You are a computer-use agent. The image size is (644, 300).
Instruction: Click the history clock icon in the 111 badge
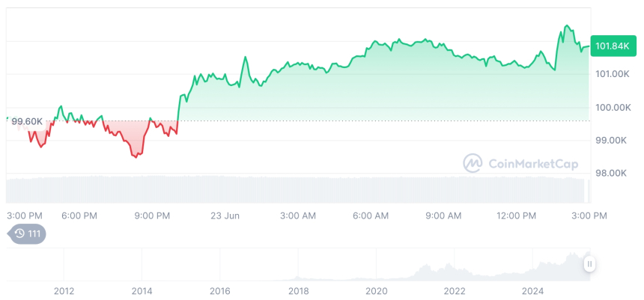tap(19, 234)
